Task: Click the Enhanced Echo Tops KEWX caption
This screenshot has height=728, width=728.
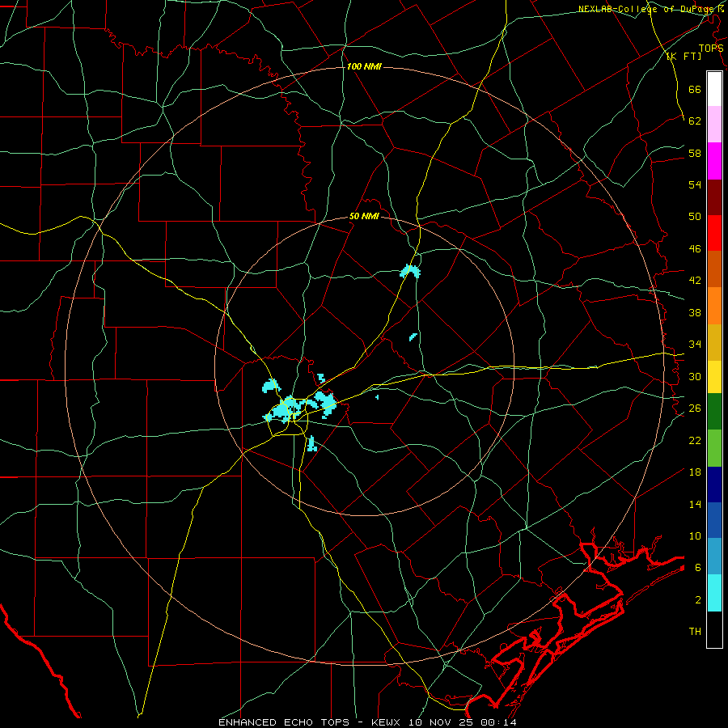Action: (367, 722)
